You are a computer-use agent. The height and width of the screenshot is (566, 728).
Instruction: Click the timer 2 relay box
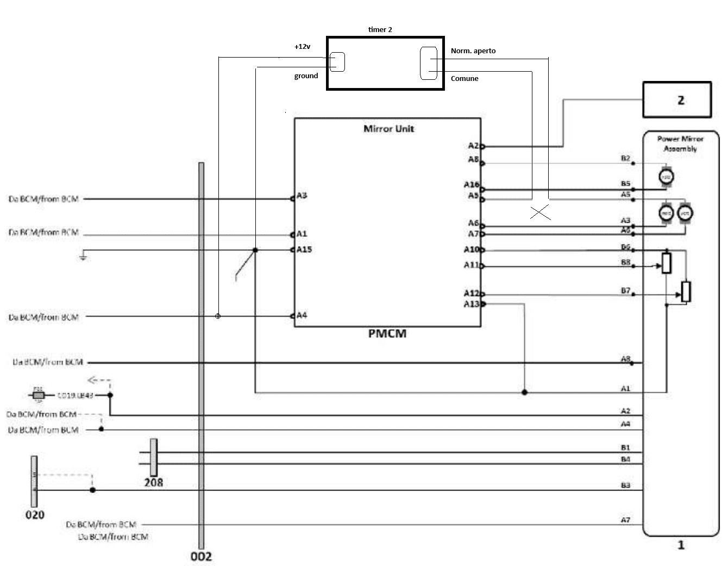[x=385, y=63]
